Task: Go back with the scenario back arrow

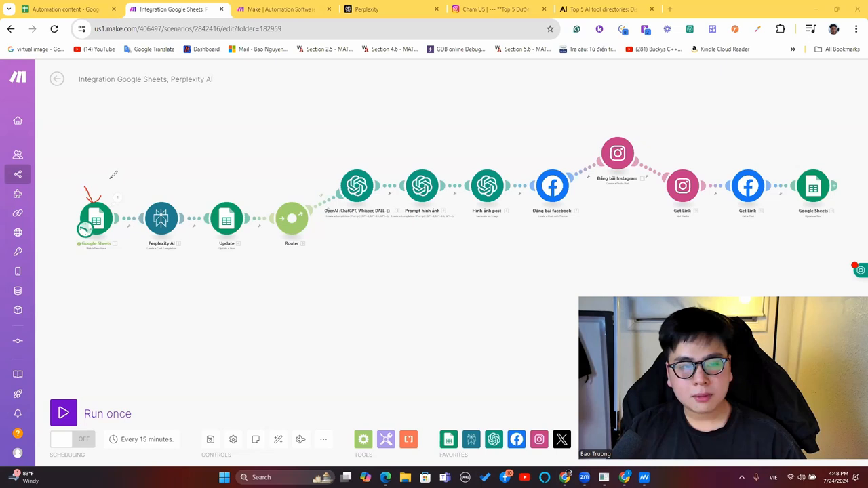Action: tap(57, 79)
